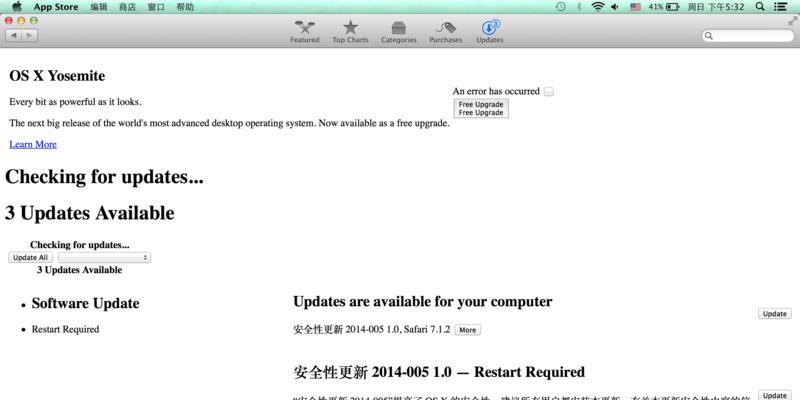This screenshot has width=800, height=400.
Task: Click the Update All button
Action: pos(31,258)
